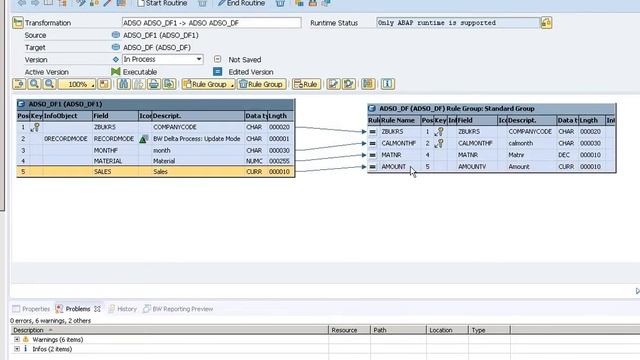The height and width of the screenshot is (360, 640).
Task: Click the delete Rule Group button
Action: (261, 84)
